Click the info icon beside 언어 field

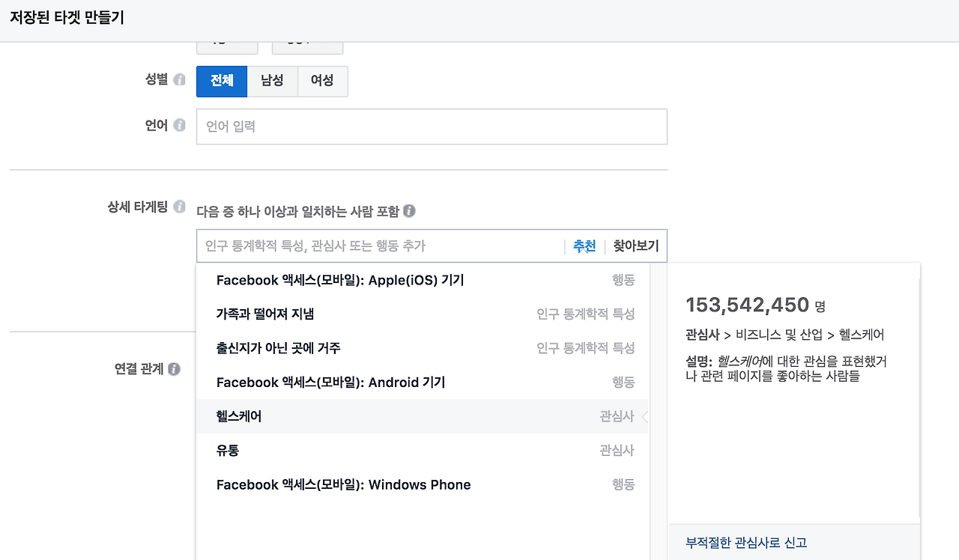point(180,125)
